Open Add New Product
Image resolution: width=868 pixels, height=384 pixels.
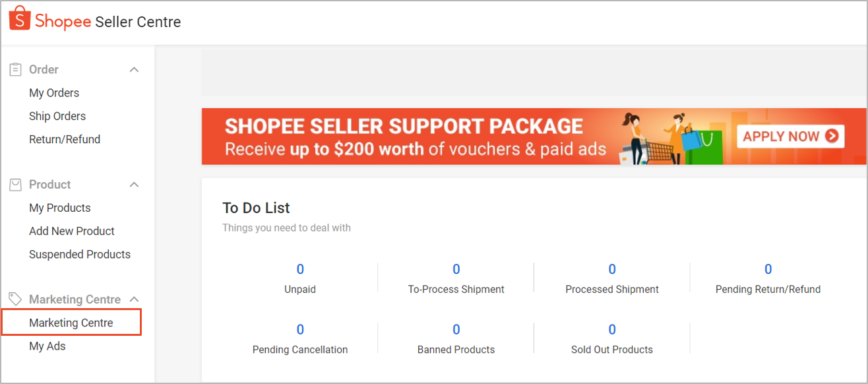(x=72, y=231)
